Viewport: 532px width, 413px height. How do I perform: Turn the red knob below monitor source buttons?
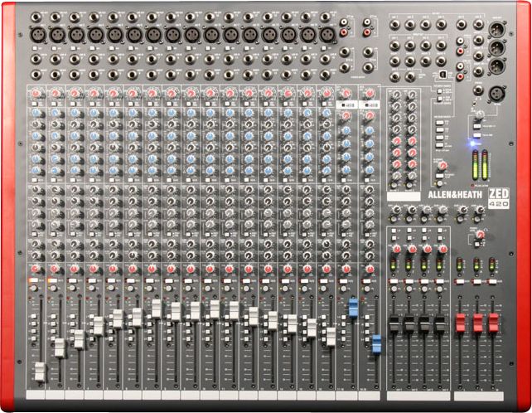click(442, 166)
